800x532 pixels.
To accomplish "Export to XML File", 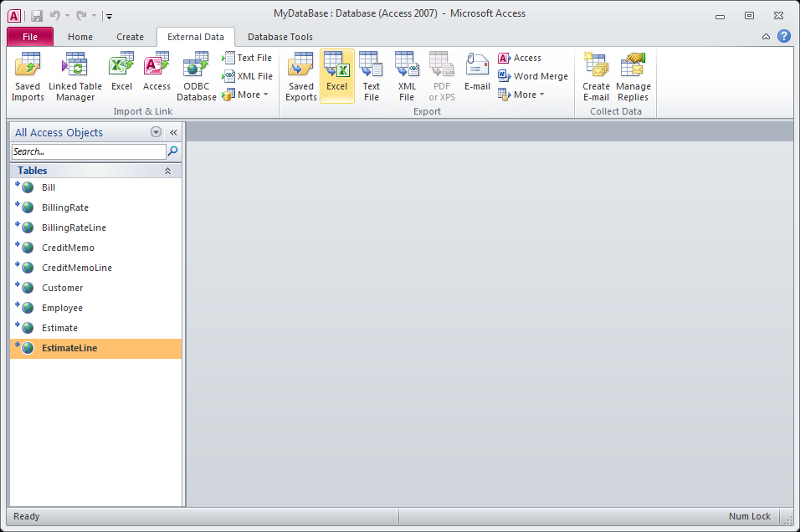I will (x=407, y=76).
